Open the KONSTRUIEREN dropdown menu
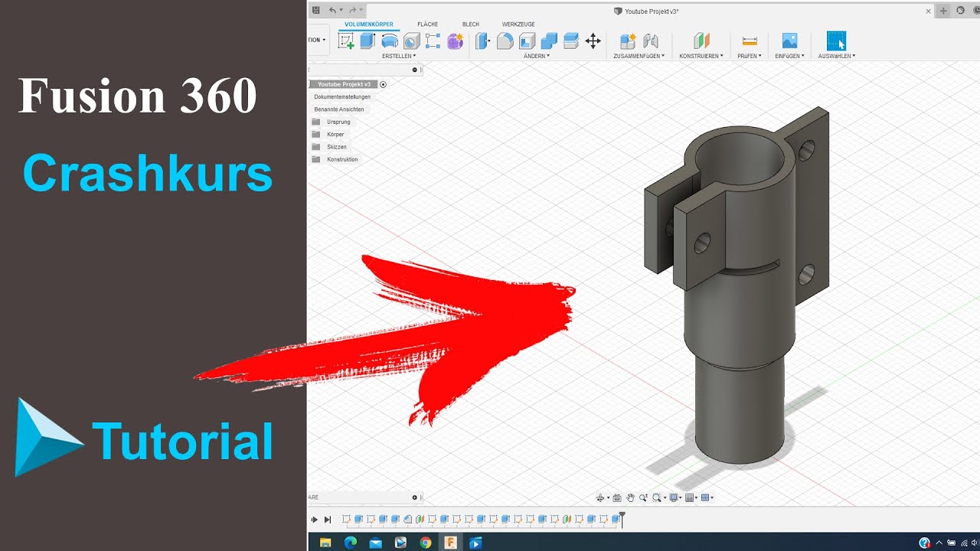The height and width of the screenshot is (551, 980). coord(701,56)
